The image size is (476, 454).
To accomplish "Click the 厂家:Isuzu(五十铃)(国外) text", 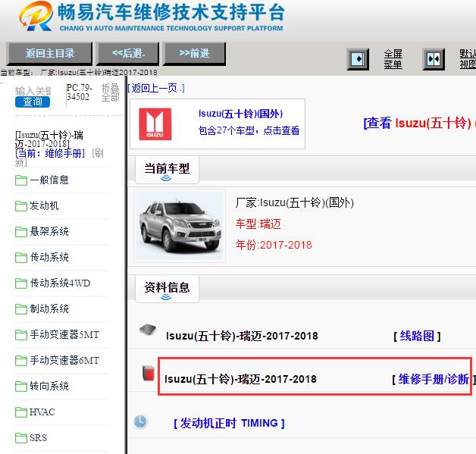I will pyautogui.click(x=294, y=202).
